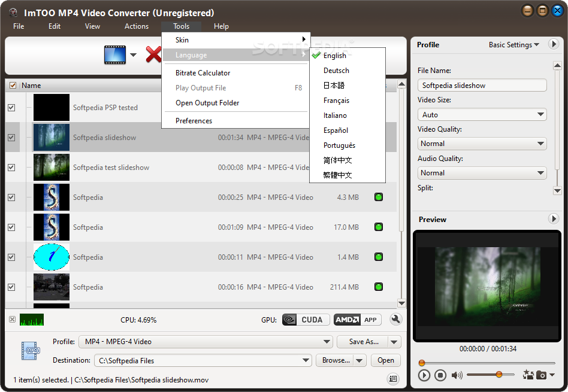Open the Audio Quality dropdown
The image size is (568, 392).
482,172
